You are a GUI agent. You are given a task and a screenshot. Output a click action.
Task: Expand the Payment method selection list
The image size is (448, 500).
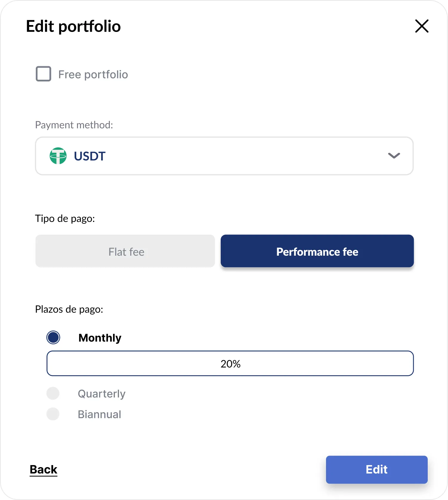[x=224, y=156]
